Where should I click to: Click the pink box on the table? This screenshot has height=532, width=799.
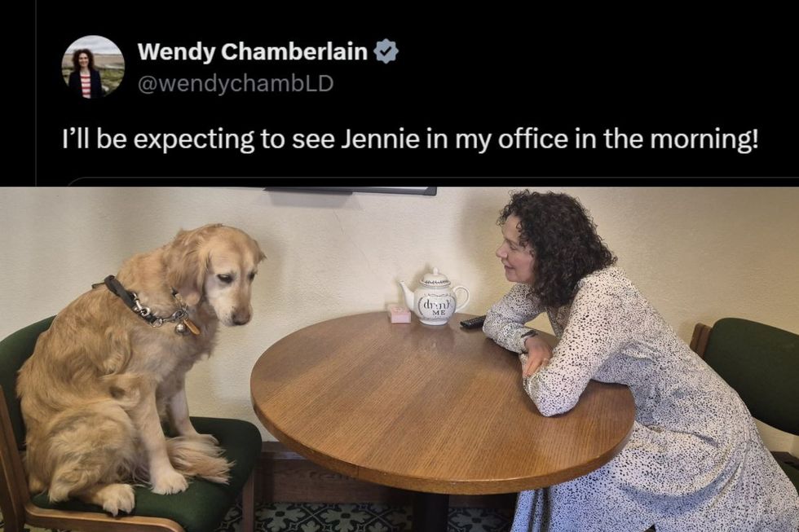[399, 314]
